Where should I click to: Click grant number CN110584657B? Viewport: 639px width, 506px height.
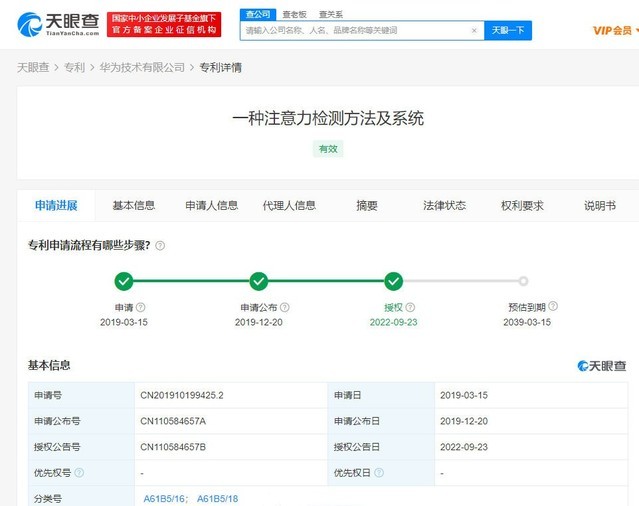[173, 447]
